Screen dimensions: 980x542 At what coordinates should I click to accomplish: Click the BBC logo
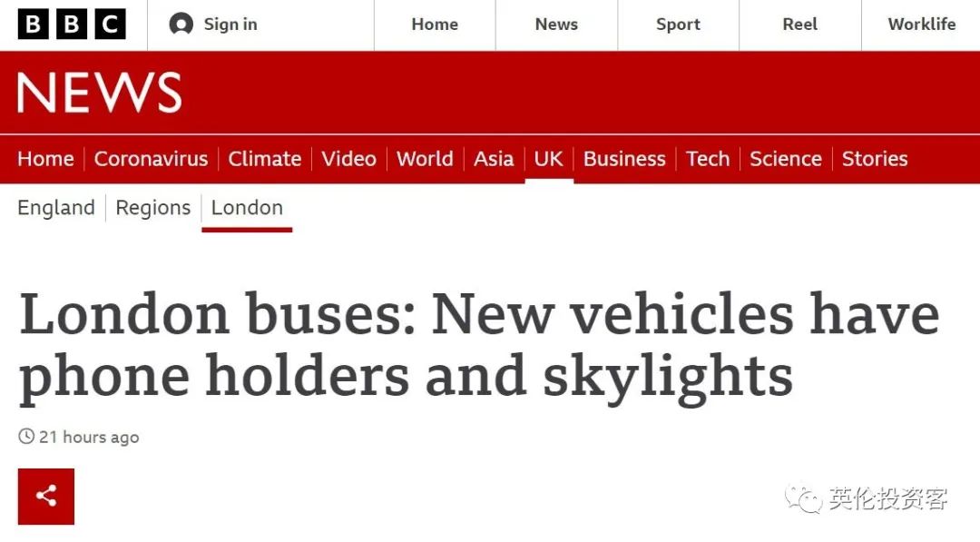click(x=71, y=25)
